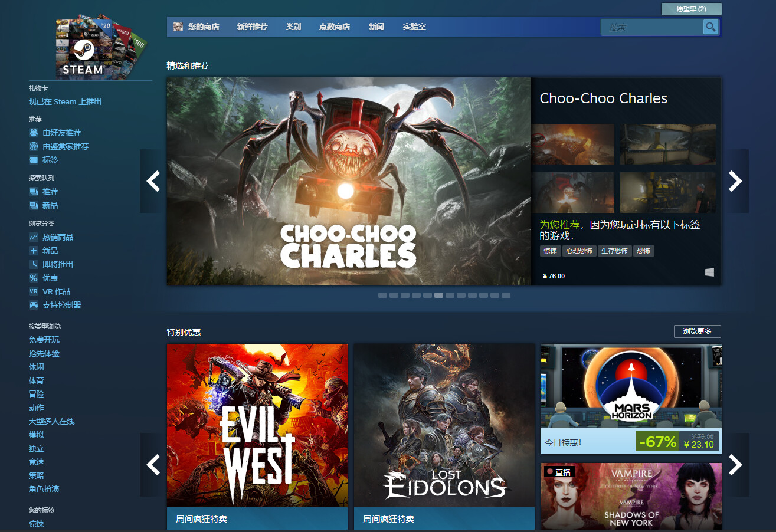The width and height of the screenshot is (776, 532).
Task: Click the 搜索 search input field
Action: coord(652,27)
